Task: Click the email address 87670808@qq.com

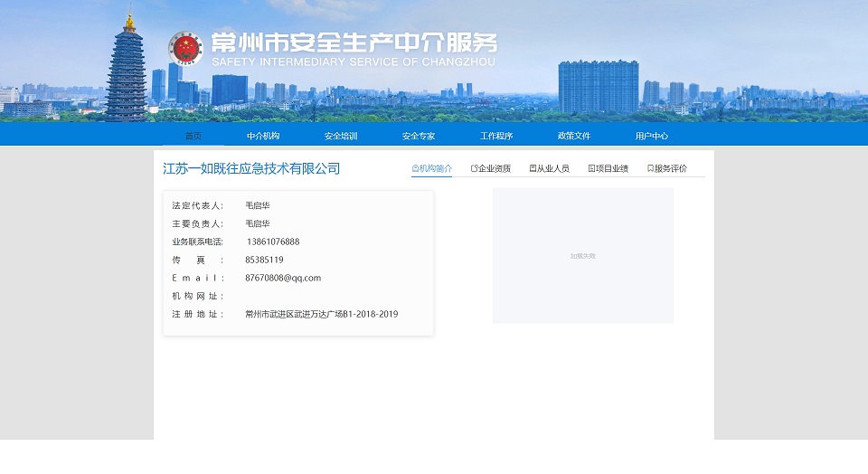Action: click(x=283, y=278)
